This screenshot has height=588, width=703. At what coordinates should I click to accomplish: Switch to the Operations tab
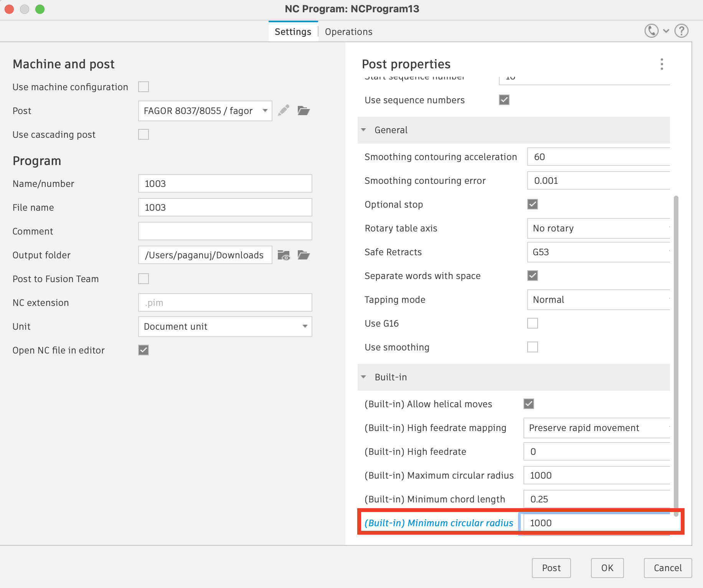pos(348,31)
